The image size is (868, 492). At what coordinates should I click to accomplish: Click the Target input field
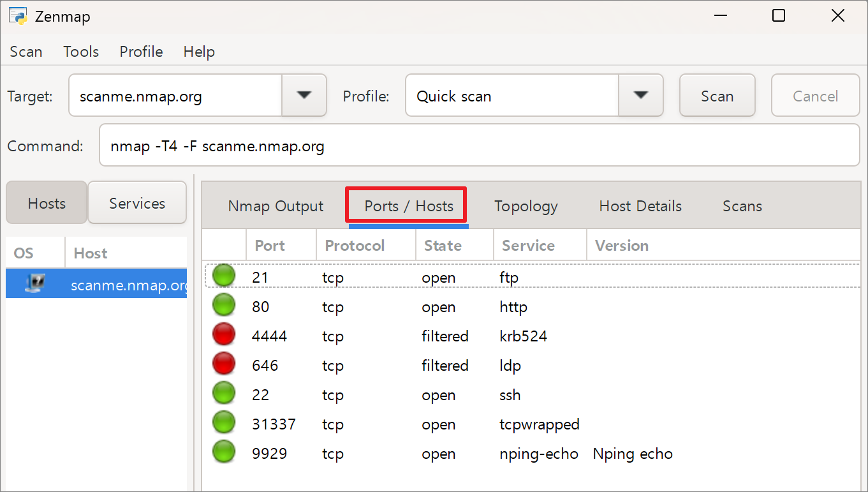click(175, 96)
